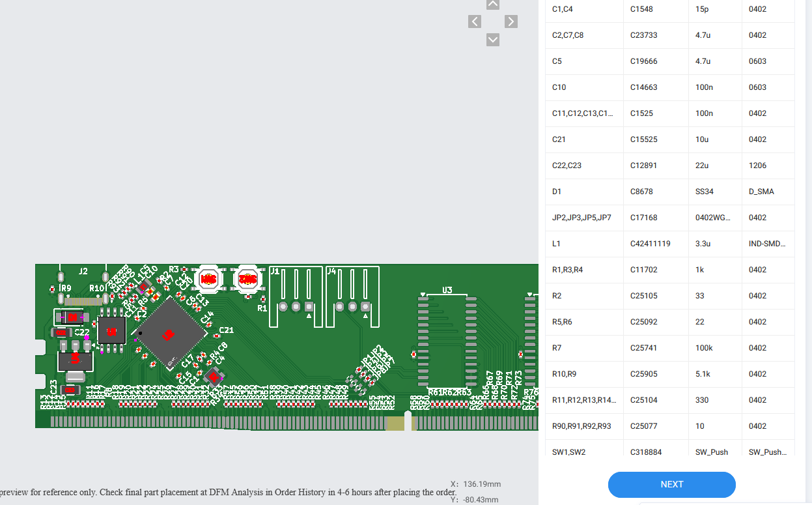This screenshot has width=812, height=505.
Task: Select the L1 3.3u inductor row
Action: pyautogui.click(x=669, y=244)
